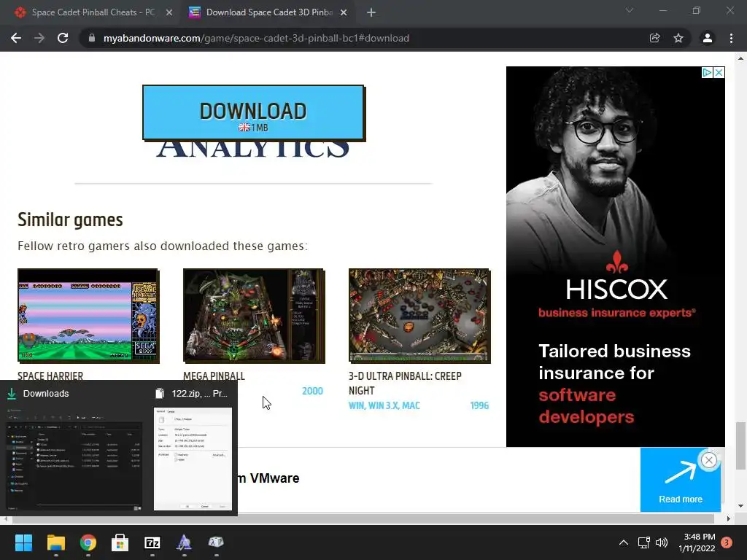Click the address bar URL
The height and width of the screenshot is (560, 747).
[x=256, y=38]
